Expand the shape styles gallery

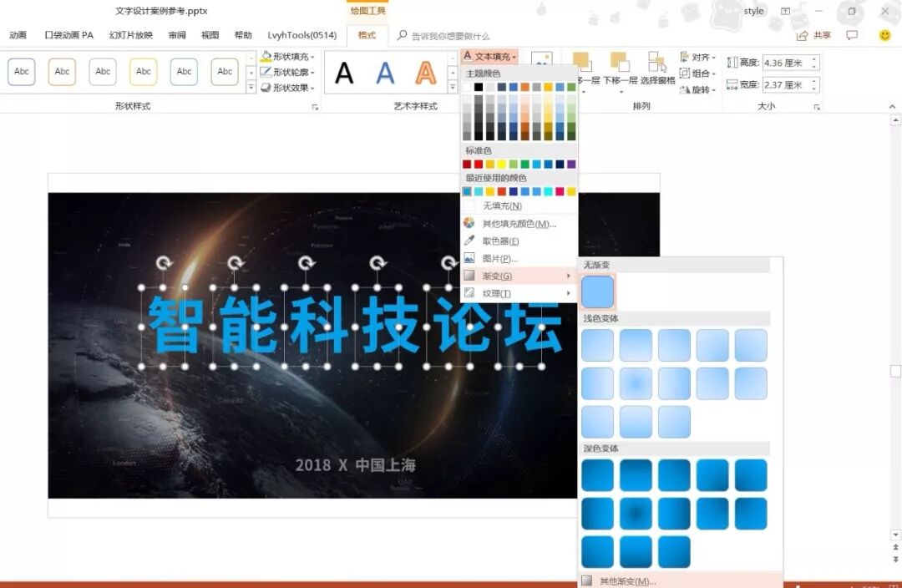coord(251,87)
